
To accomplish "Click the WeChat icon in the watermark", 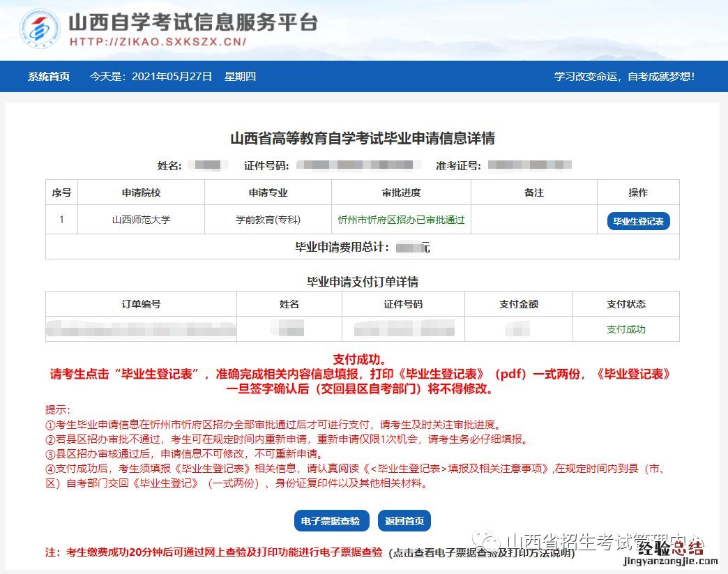I will (x=487, y=542).
